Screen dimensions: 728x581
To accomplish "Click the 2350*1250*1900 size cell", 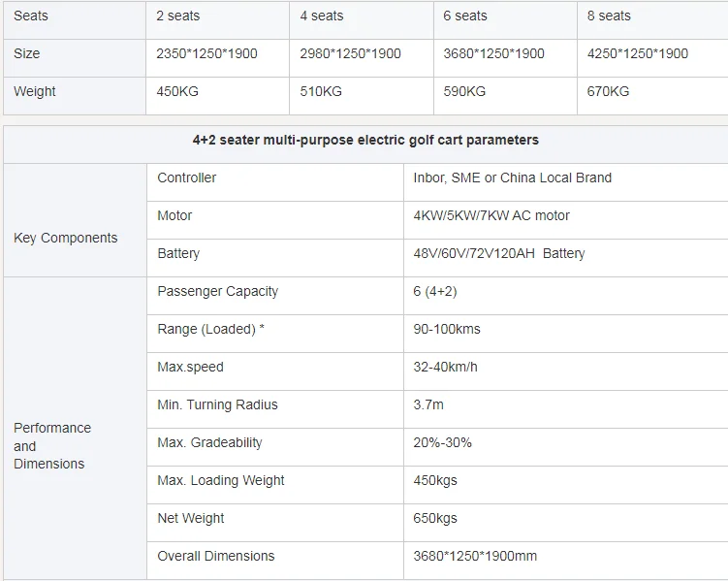I will [206, 53].
